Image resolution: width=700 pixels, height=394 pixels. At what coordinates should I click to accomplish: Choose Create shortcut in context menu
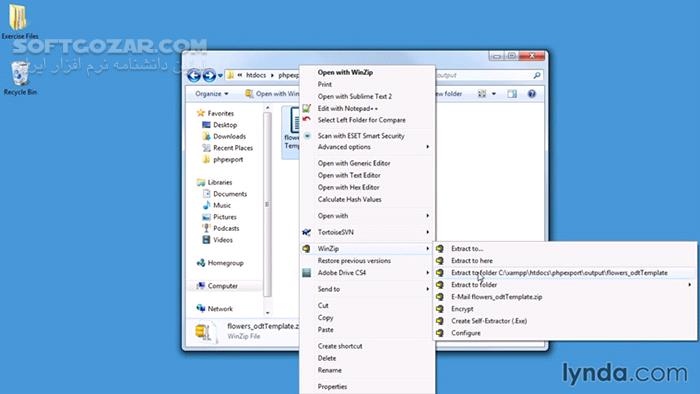point(340,346)
